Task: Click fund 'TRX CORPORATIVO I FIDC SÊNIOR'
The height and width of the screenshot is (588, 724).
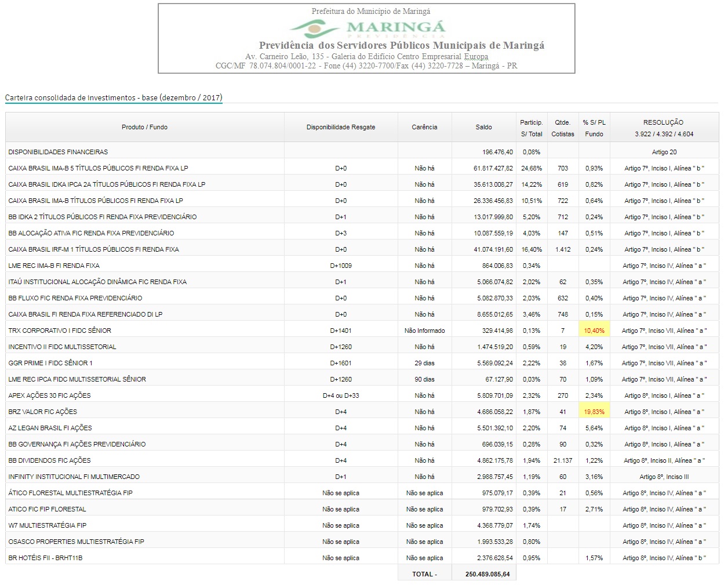Action: [60, 331]
